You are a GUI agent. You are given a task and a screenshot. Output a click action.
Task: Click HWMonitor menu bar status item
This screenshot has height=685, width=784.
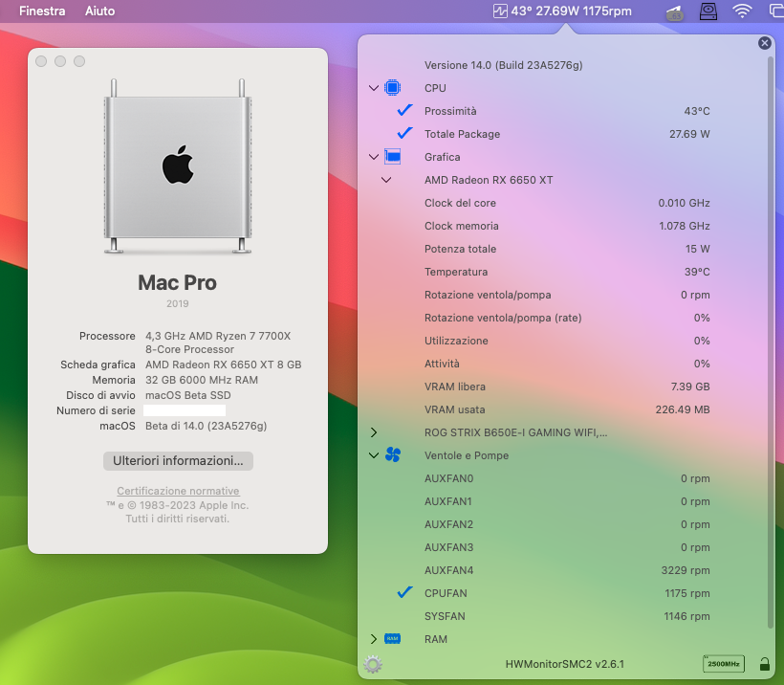pos(562,11)
